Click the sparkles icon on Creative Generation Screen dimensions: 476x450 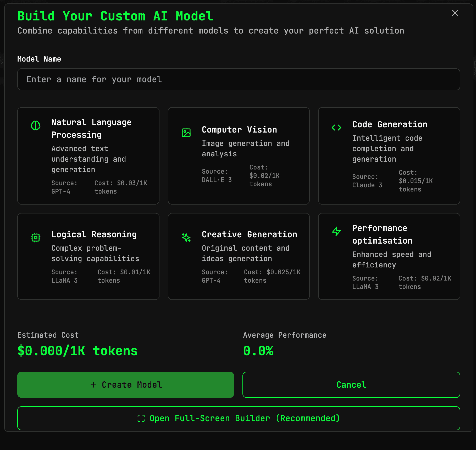pyautogui.click(x=186, y=238)
